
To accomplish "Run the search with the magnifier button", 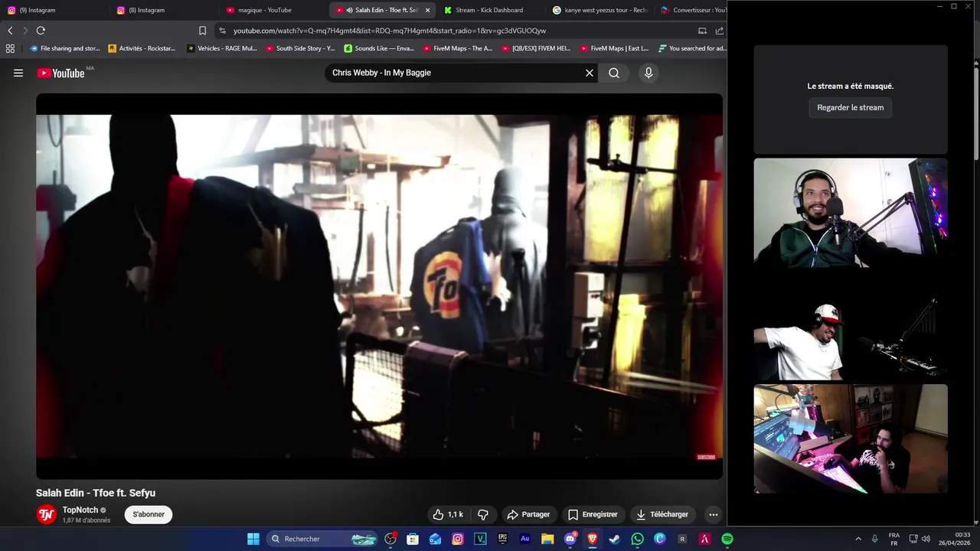I will (614, 73).
